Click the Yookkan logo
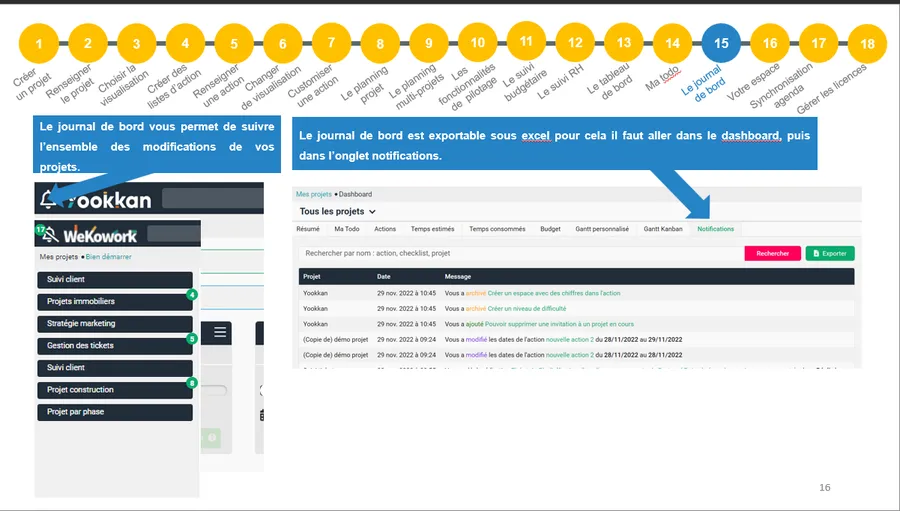 (109, 200)
